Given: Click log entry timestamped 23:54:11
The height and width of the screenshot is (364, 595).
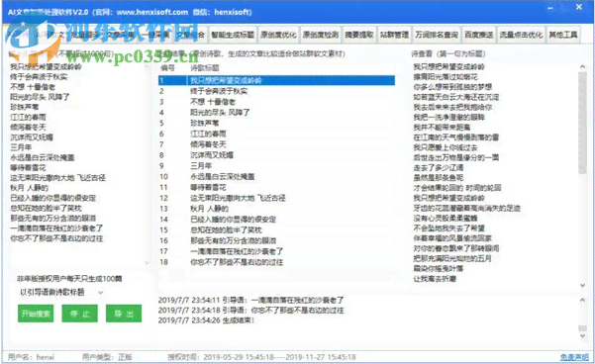Looking at the screenshot, I should (x=250, y=300).
